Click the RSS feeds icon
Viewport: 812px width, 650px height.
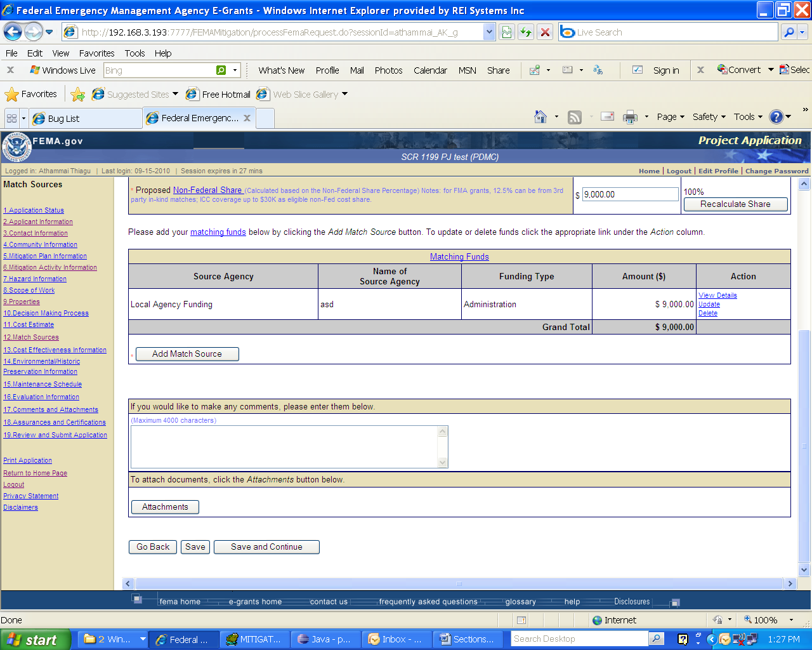click(575, 117)
